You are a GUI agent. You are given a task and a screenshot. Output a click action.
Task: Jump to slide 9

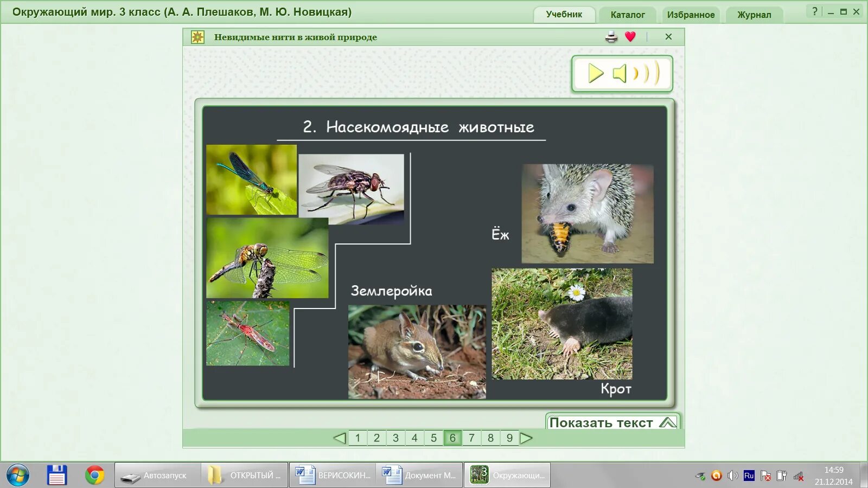[509, 438]
